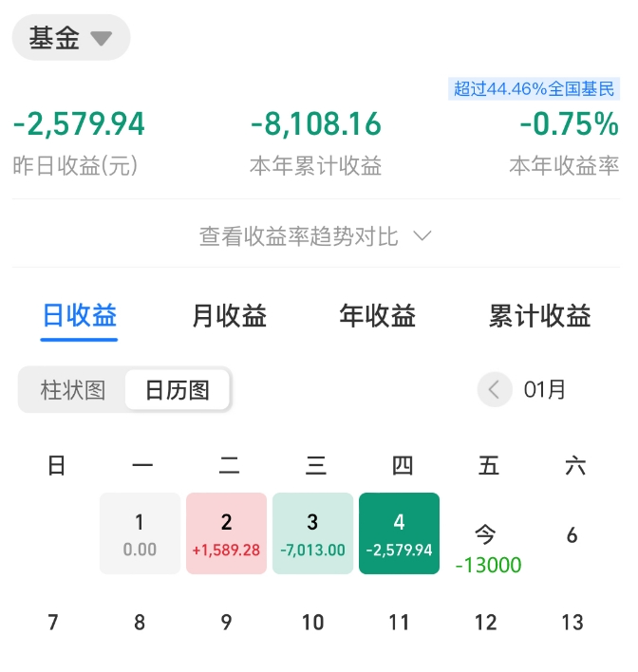The height and width of the screenshot is (672, 638).
Task: Tap 本年收益率 value -0.75%
Action: pos(569,124)
